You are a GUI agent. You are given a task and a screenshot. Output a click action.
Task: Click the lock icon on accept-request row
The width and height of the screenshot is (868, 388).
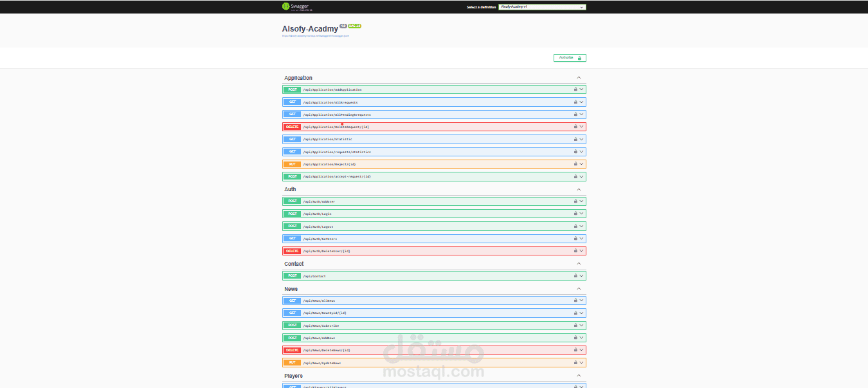[575, 176]
